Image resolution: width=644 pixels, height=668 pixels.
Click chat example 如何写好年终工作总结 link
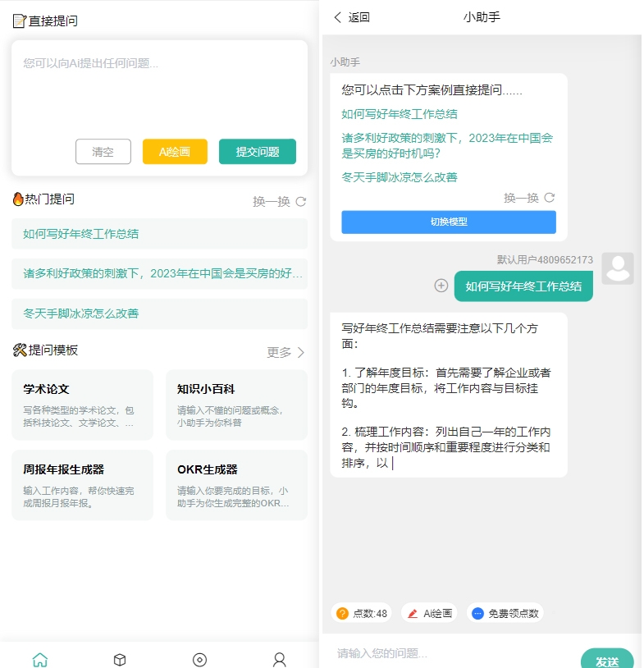[x=399, y=114]
